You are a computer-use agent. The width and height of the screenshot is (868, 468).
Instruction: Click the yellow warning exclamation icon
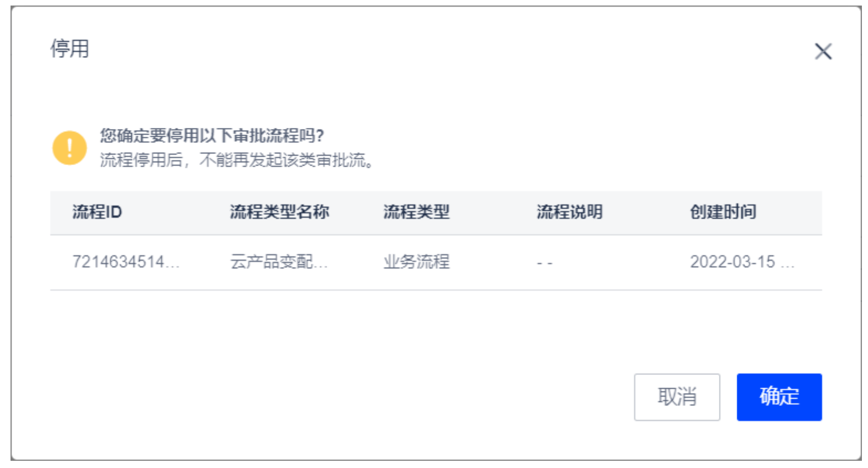pos(69,148)
